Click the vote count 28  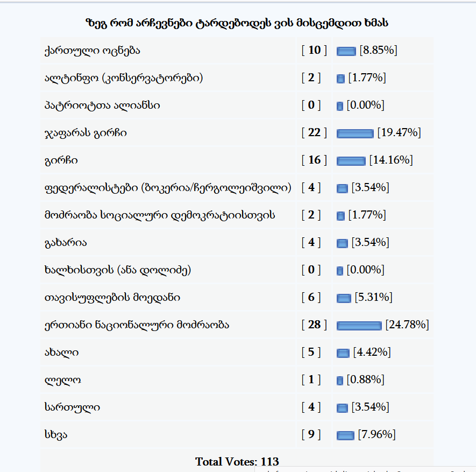[x=314, y=325]
